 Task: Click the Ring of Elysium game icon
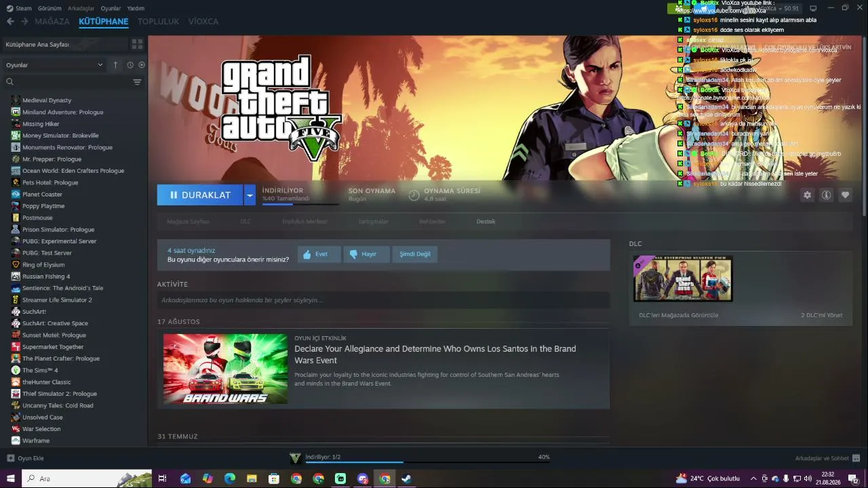coord(16,264)
